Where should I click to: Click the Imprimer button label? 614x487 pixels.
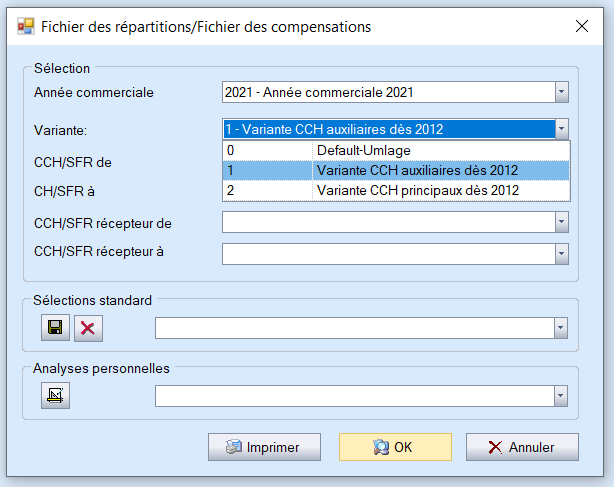coord(272,447)
